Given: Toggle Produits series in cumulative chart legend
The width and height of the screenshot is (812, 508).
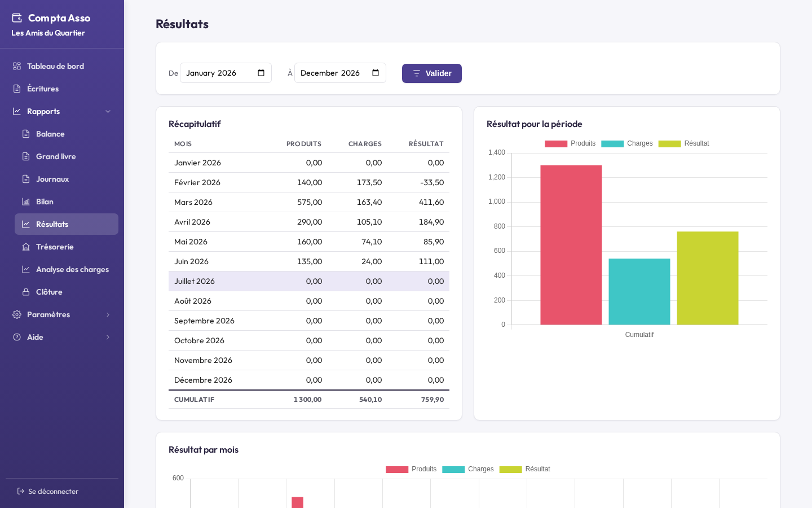Looking at the screenshot, I should coord(570,143).
